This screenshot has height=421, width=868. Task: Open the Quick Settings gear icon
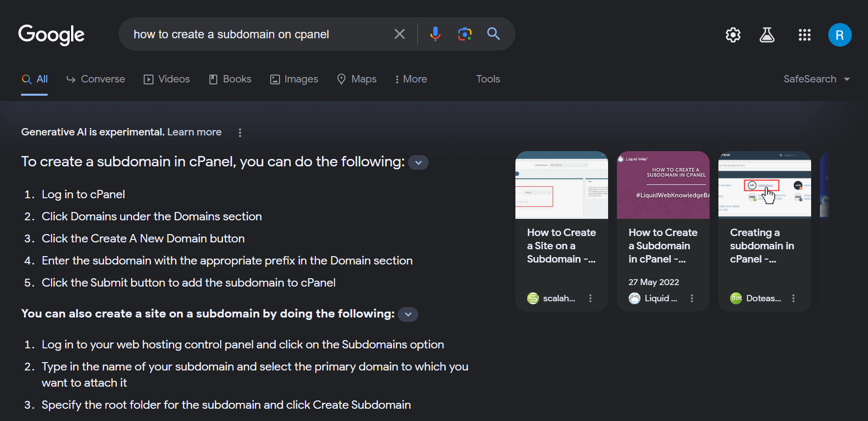[x=733, y=35]
